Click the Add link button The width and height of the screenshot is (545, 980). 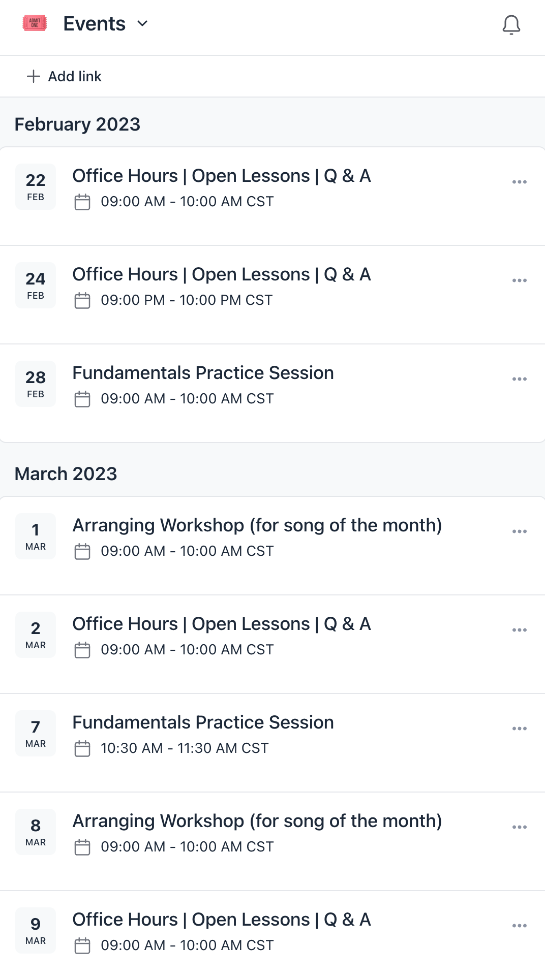tap(64, 76)
